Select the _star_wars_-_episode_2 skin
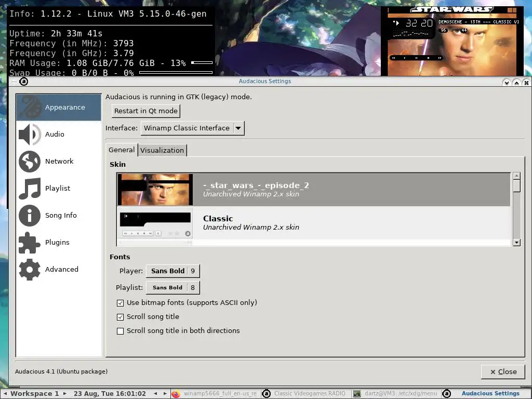The image size is (532, 399). tap(313, 190)
